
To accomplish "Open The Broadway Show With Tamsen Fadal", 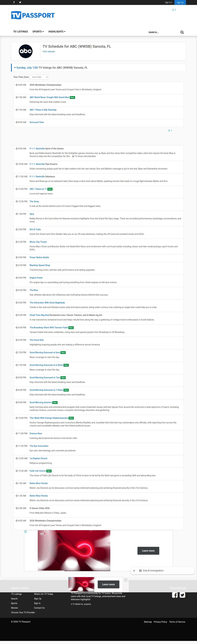I will pos(49,328).
